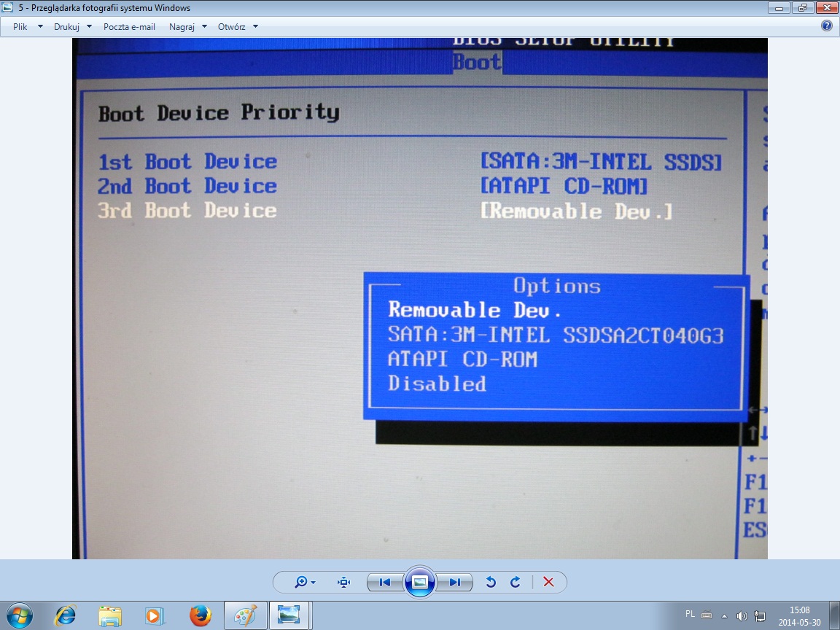The height and width of the screenshot is (630, 840).
Task: Click the network tray icon
Action: (x=759, y=616)
